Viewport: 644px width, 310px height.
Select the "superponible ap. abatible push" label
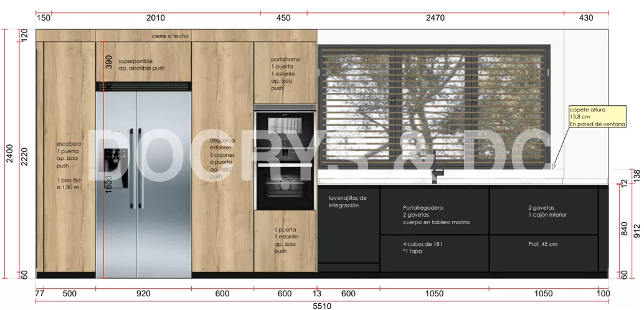pyautogui.click(x=141, y=65)
